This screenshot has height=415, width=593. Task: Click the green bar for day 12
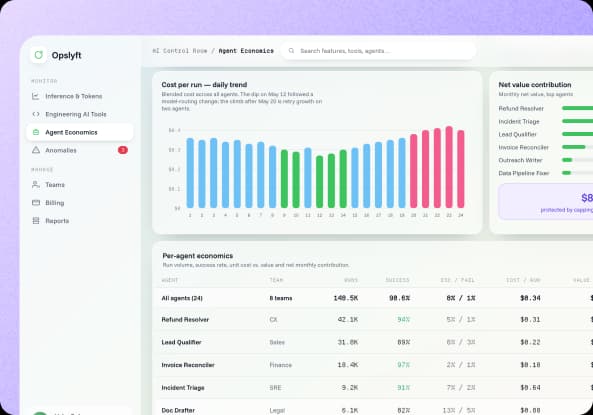tap(320, 182)
